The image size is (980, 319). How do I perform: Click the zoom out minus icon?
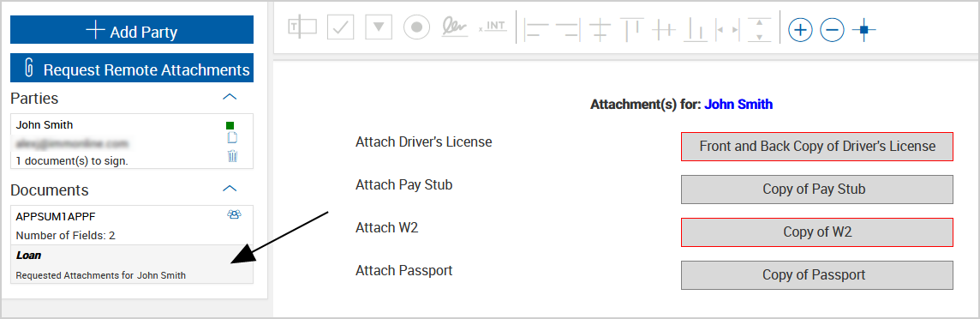click(x=832, y=29)
